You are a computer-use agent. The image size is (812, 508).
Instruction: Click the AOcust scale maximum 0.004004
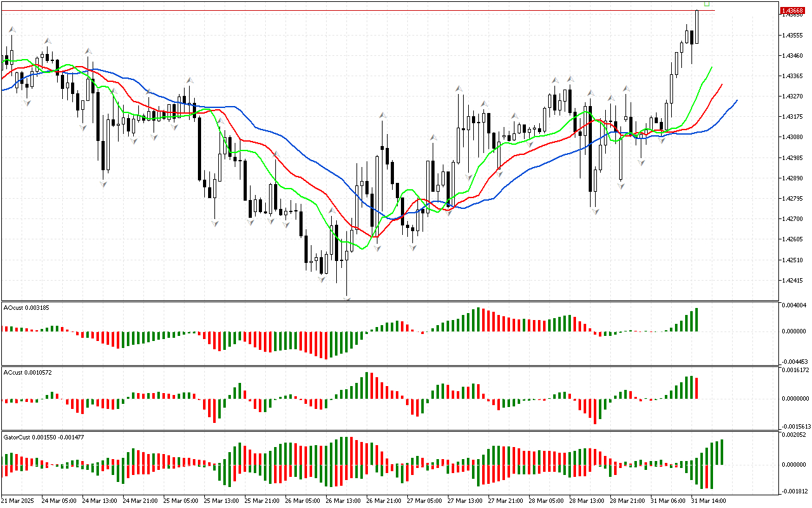coord(794,306)
